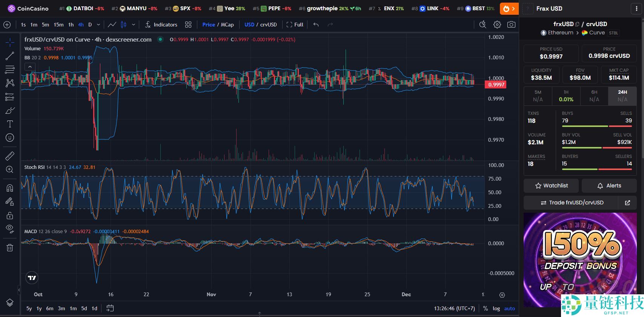Show the 5M stats tab
This screenshot has width=644, height=317.
tap(538, 96)
